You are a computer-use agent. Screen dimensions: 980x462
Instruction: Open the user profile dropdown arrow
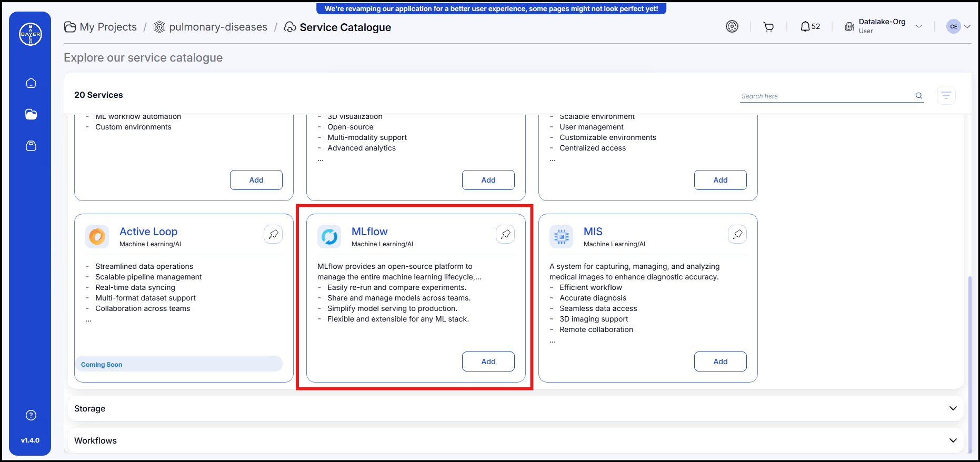click(967, 26)
